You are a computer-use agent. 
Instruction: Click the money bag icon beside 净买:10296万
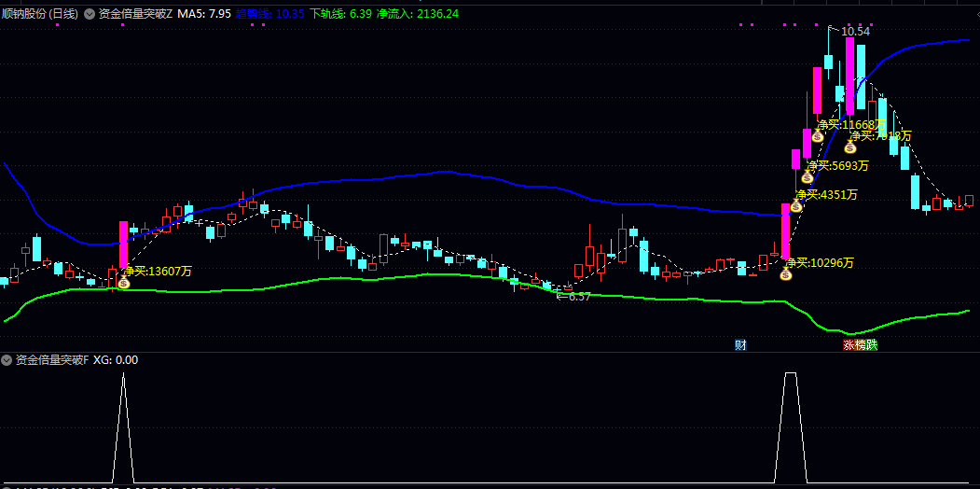[x=786, y=274]
